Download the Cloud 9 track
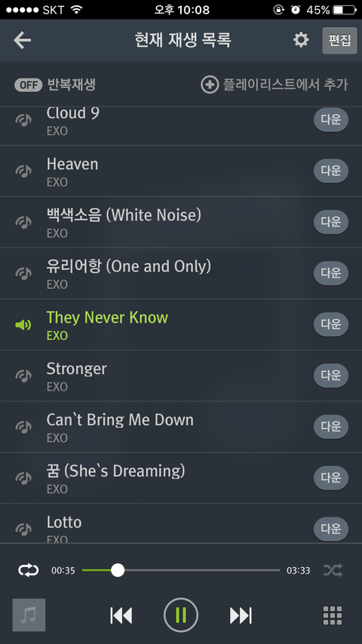 (331, 119)
